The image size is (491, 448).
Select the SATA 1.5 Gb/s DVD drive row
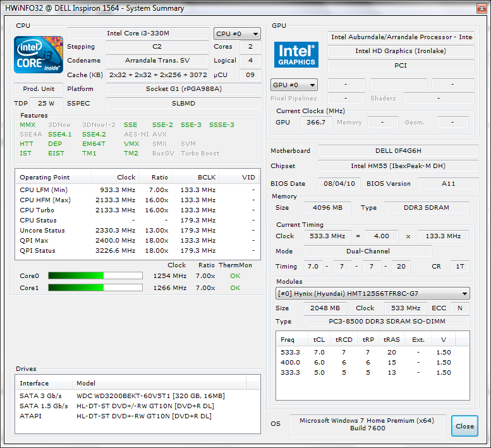[138, 406]
